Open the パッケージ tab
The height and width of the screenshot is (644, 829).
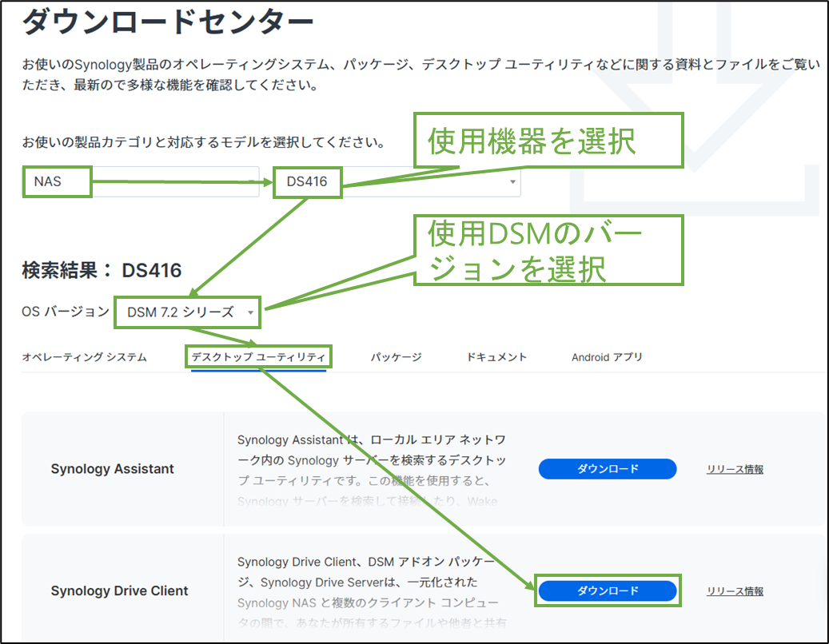pos(396,357)
